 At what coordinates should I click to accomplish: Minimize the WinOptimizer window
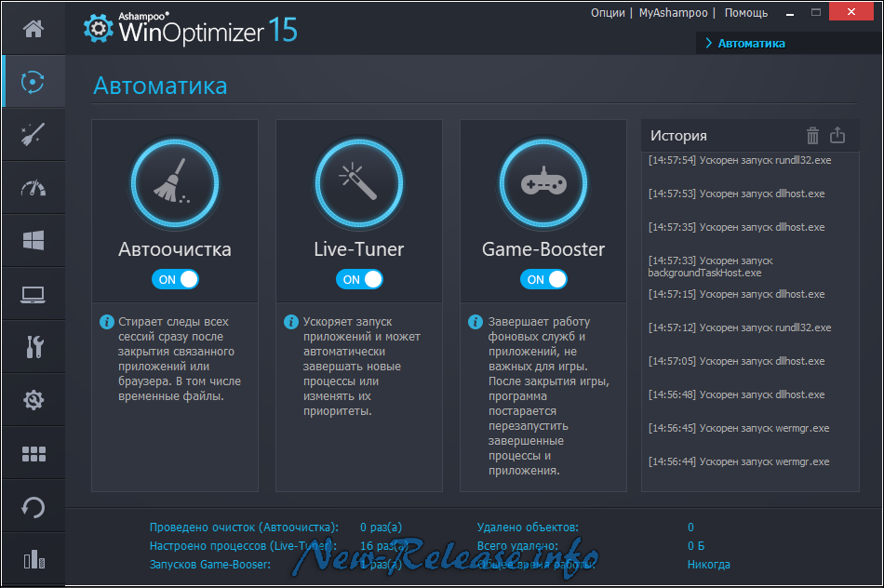(790, 14)
